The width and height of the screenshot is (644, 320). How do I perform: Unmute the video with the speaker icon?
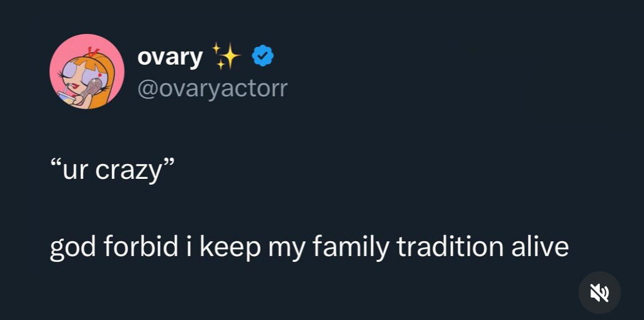coord(599,293)
